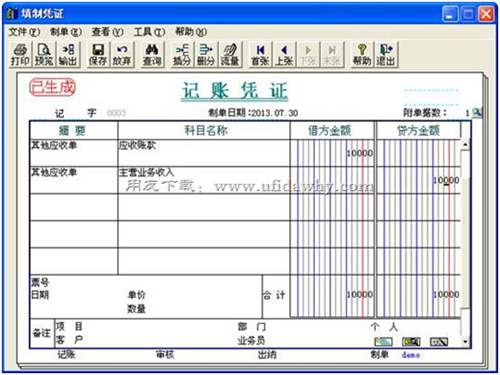Save voucher with 保存 toolbar icon
The width and height of the screenshot is (500, 375).
click(x=98, y=55)
